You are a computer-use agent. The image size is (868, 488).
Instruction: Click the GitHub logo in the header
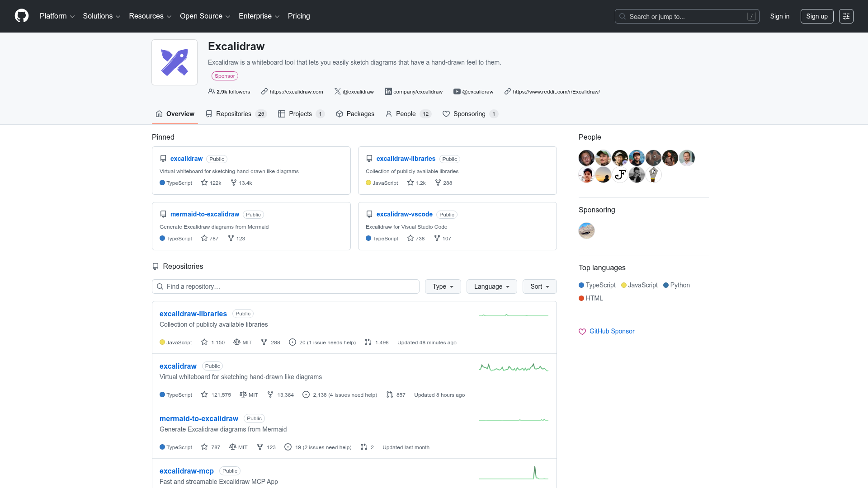(21, 16)
